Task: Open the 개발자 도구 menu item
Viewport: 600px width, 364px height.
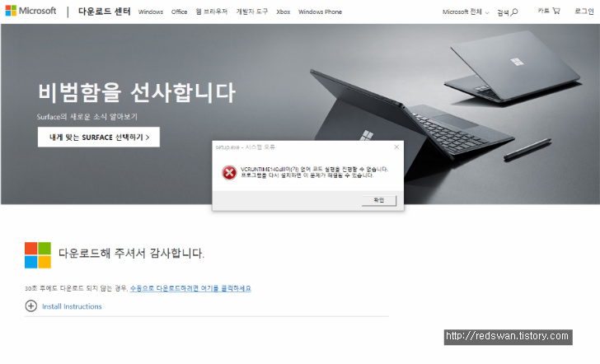Action: pos(252,12)
